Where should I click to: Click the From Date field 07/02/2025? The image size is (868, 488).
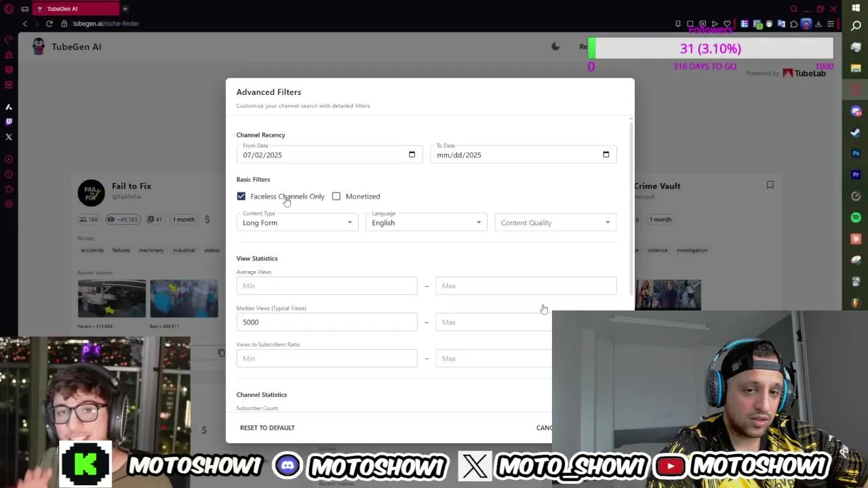(x=330, y=155)
